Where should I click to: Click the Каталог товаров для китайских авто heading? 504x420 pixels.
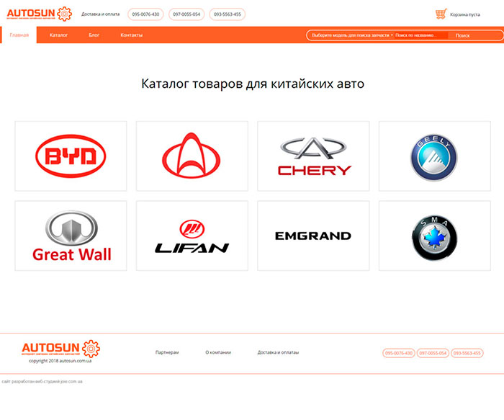click(x=253, y=84)
